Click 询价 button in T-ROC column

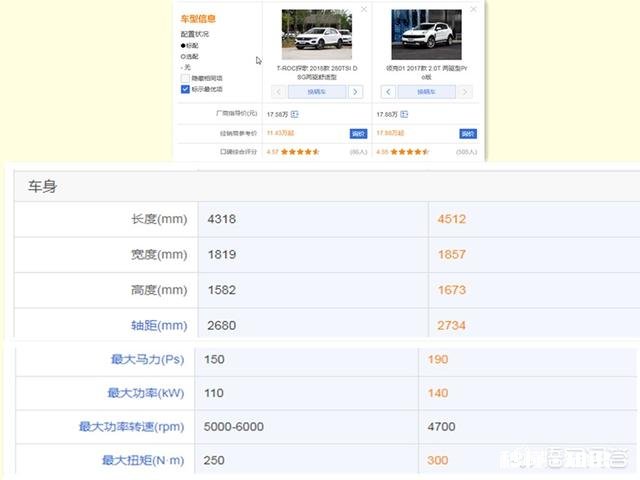[358, 133]
